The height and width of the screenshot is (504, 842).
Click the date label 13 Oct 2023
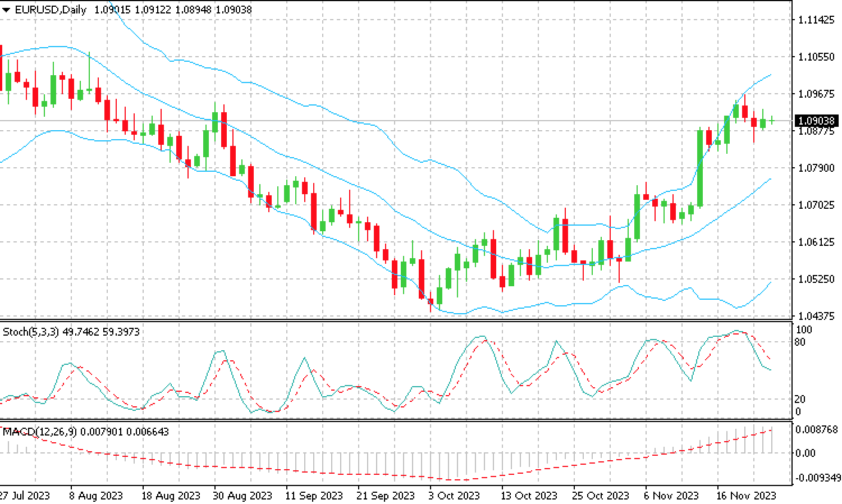pyautogui.click(x=529, y=496)
